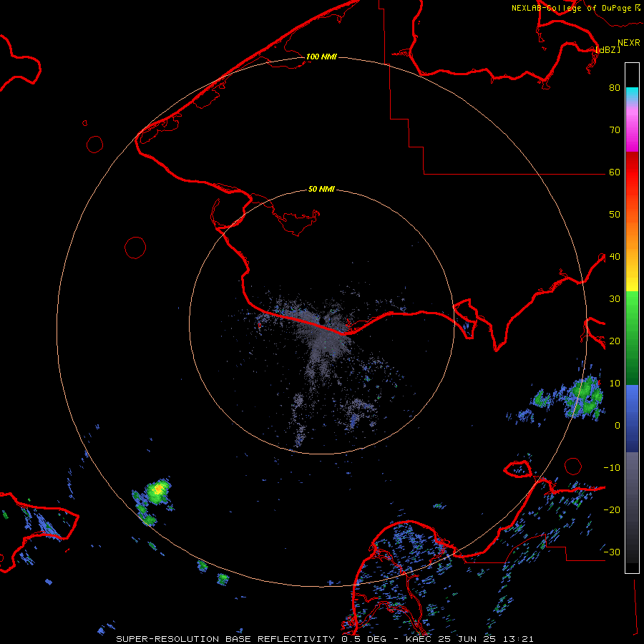Pick the green segment of the color bar
The height and width of the screenshot is (644, 644).
pyautogui.click(x=632, y=339)
